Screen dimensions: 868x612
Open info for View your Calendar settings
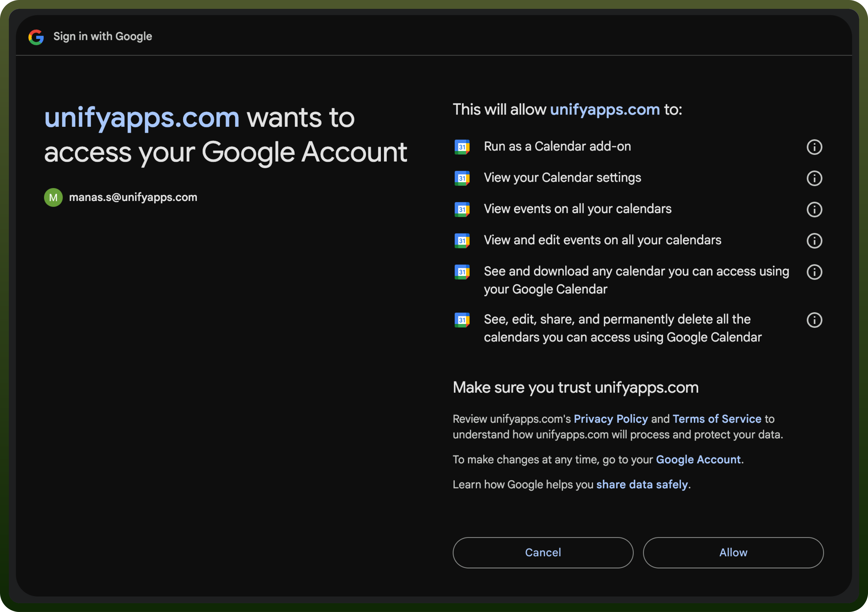click(814, 178)
